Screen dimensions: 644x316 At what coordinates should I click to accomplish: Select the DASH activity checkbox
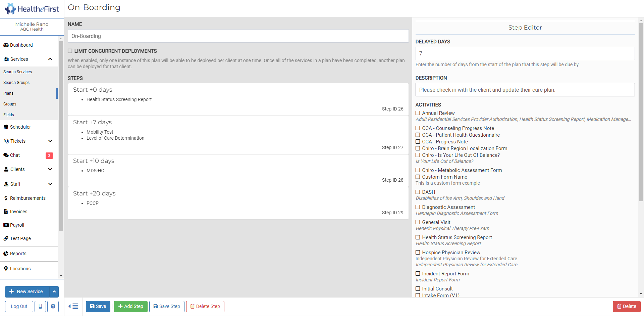[418, 192]
